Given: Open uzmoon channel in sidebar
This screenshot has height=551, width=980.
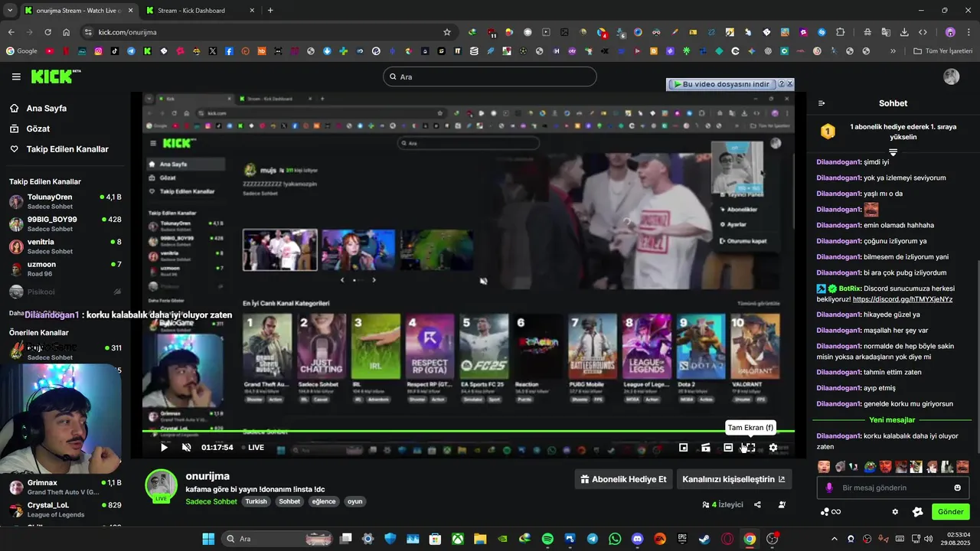Looking at the screenshot, I should (65, 268).
